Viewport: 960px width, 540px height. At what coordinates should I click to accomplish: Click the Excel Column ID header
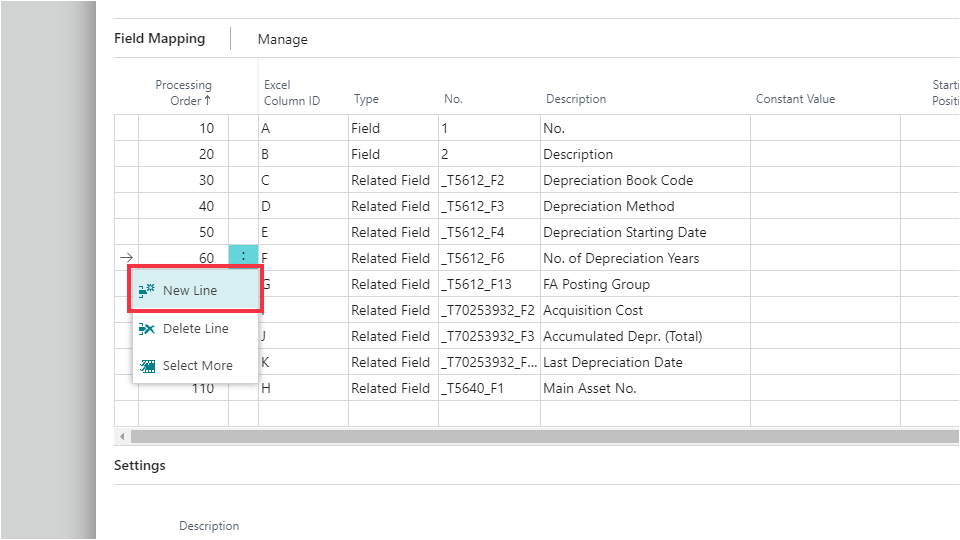coord(291,92)
